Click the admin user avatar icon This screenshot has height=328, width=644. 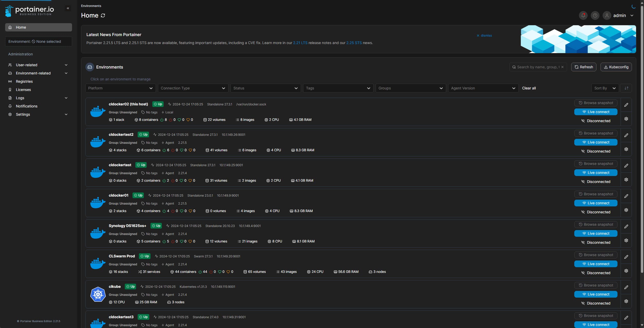coord(607,15)
